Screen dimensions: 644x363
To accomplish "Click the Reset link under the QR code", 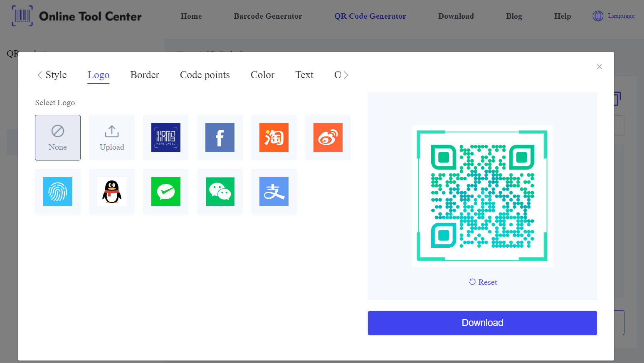I will [x=483, y=282].
